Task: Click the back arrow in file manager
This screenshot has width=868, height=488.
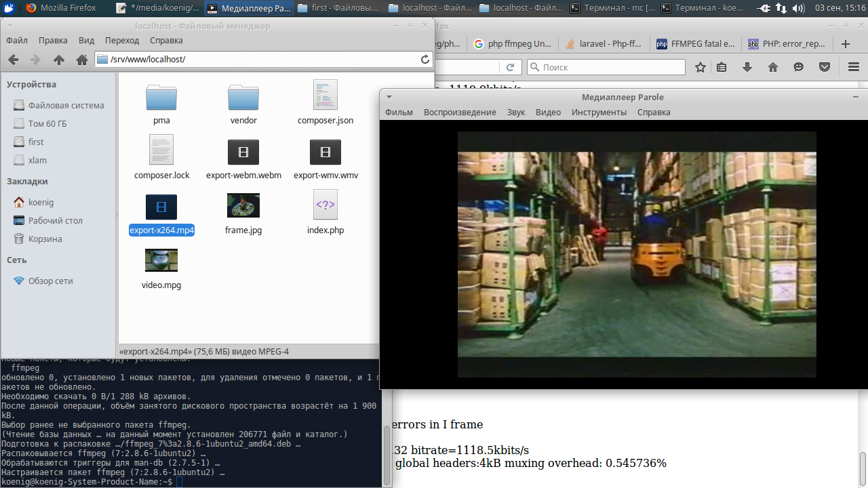Action: (x=13, y=60)
